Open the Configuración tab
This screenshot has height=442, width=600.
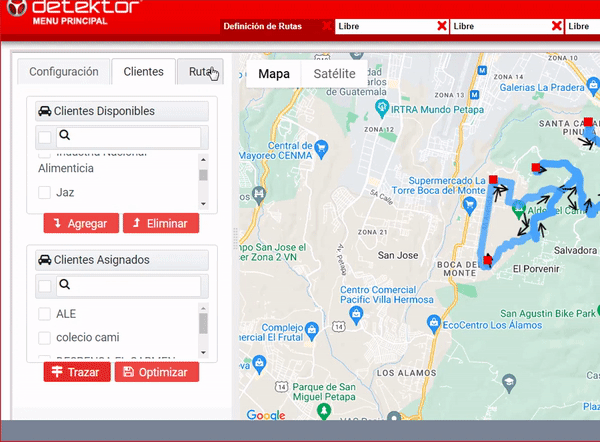click(x=64, y=72)
